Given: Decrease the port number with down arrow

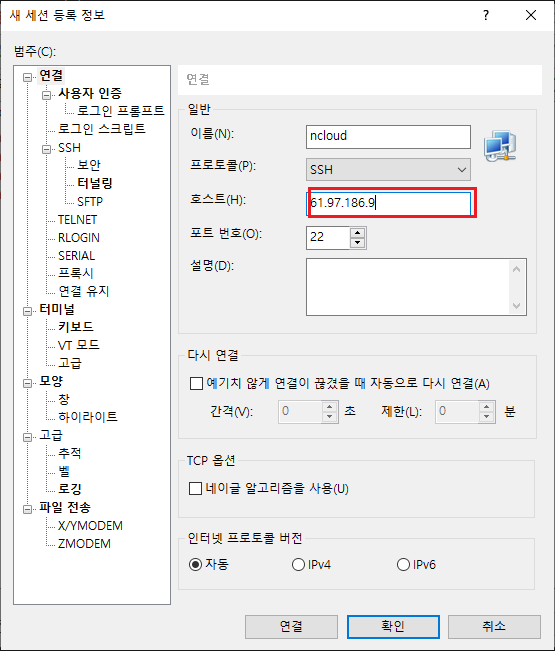Looking at the screenshot, I should click(x=357, y=242).
